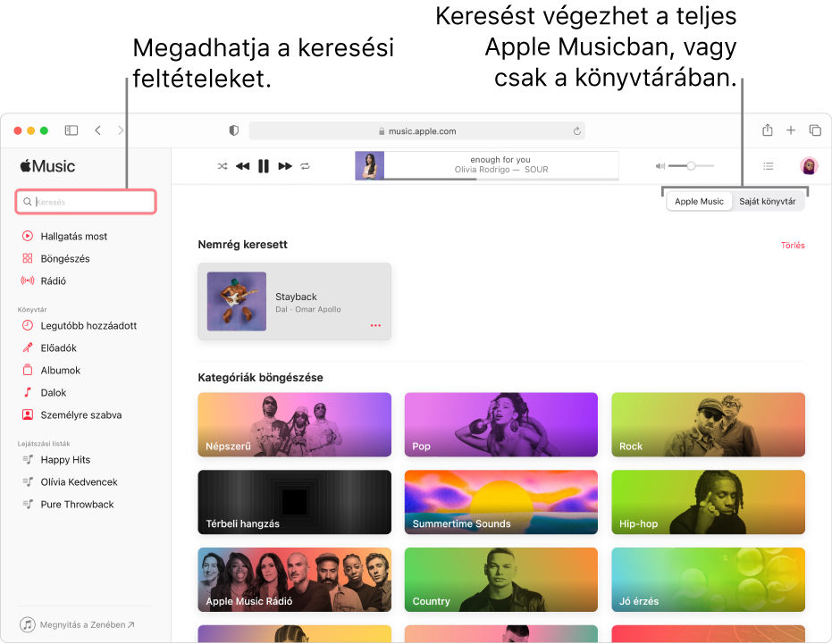Select the Saját könyvtár search scope
This screenshot has width=832, height=644.
pyautogui.click(x=768, y=201)
